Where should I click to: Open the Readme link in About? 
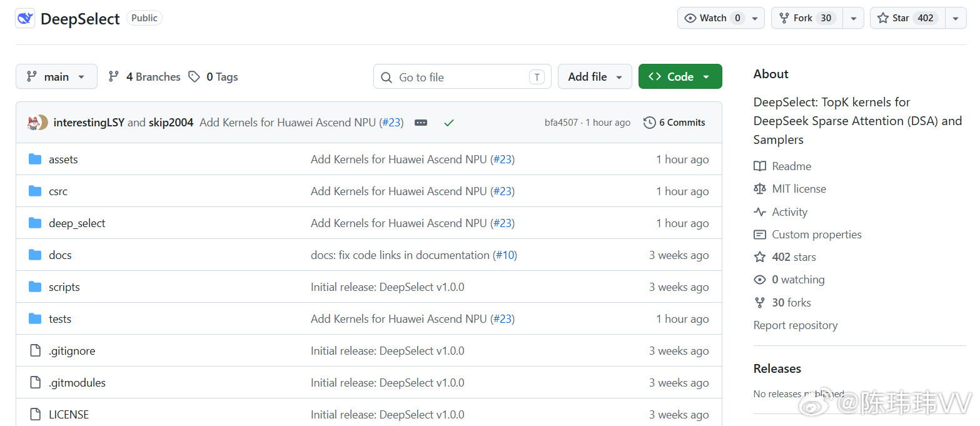792,166
